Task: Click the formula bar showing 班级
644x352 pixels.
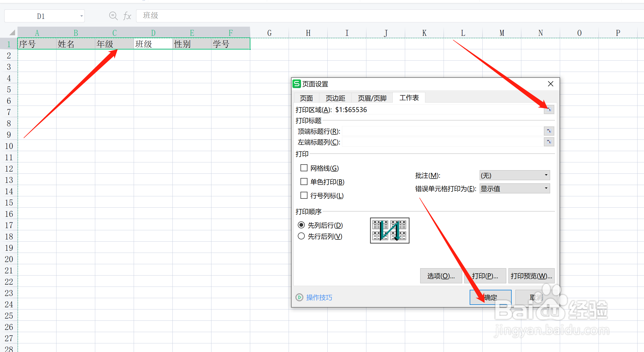Action: [x=390, y=16]
